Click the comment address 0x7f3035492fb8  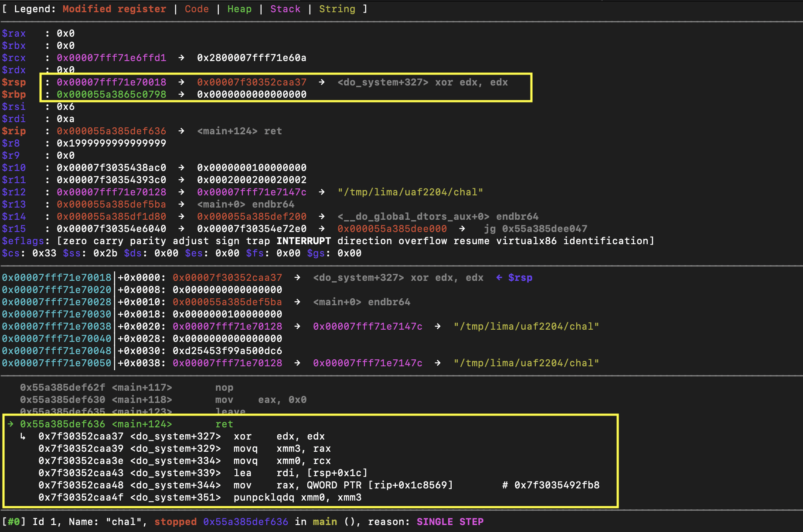click(x=557, y=485)
